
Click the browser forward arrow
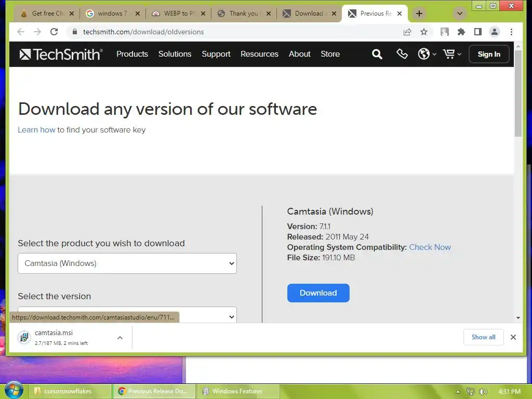click(x=37, y=32)
